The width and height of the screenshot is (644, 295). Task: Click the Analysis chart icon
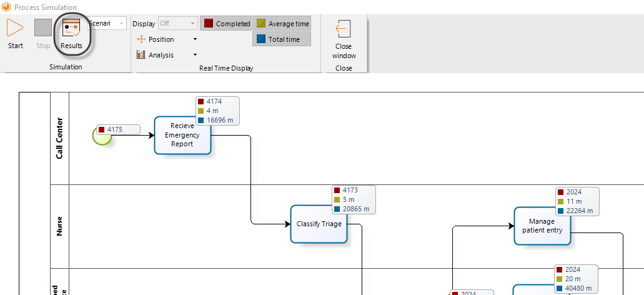pyautogui.click(x=141, y=54)
